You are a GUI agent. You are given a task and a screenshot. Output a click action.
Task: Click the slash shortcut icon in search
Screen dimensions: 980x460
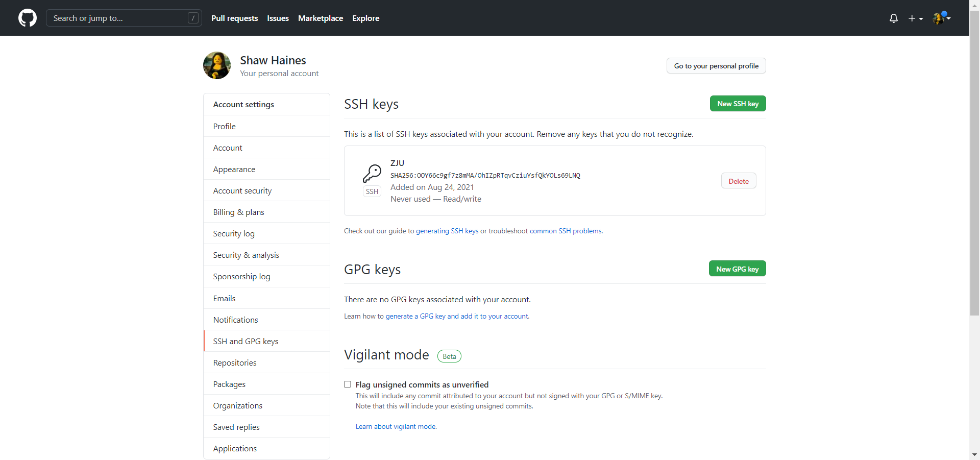coord(193,18)
